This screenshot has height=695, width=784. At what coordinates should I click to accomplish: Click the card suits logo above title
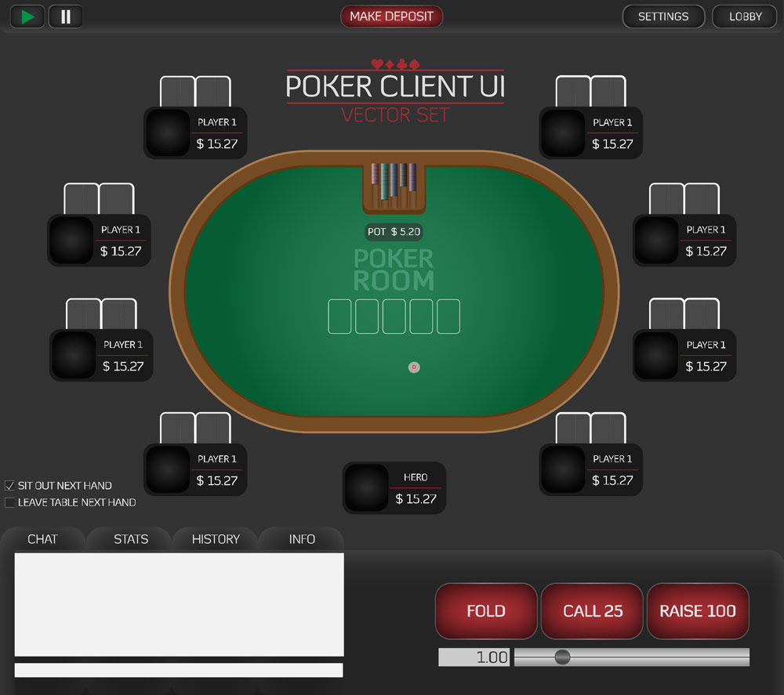395,64
